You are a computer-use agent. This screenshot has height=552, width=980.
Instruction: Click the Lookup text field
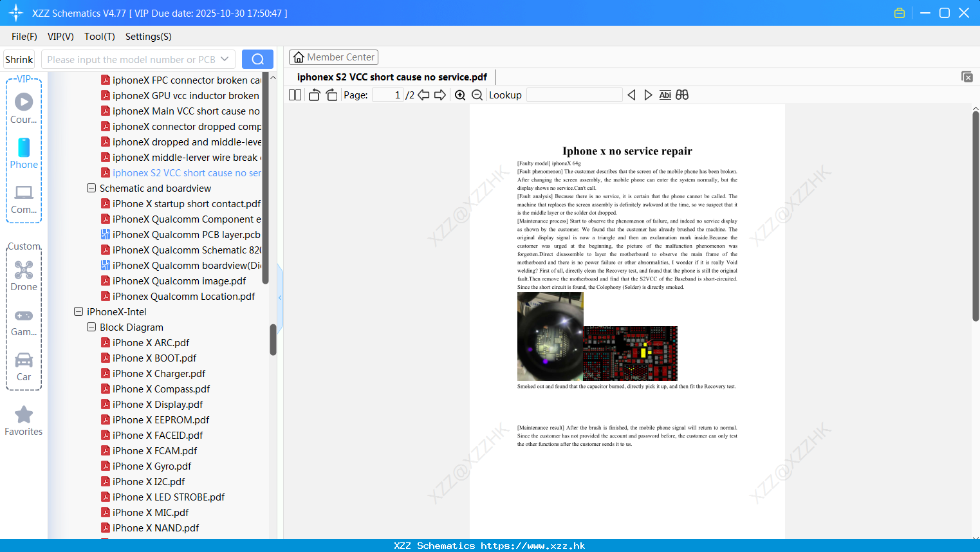pos(575,95)
